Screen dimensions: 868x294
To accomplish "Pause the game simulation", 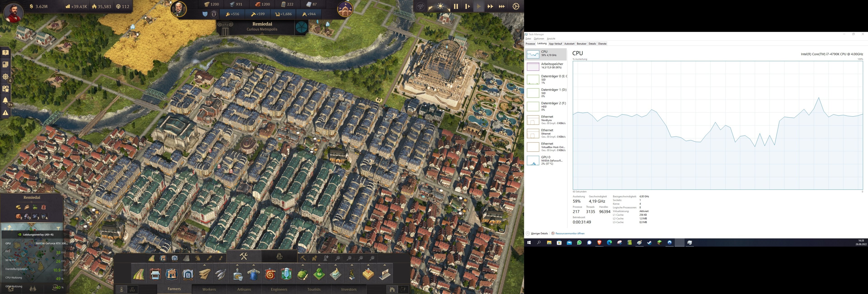I will click(x=455, y=6).
